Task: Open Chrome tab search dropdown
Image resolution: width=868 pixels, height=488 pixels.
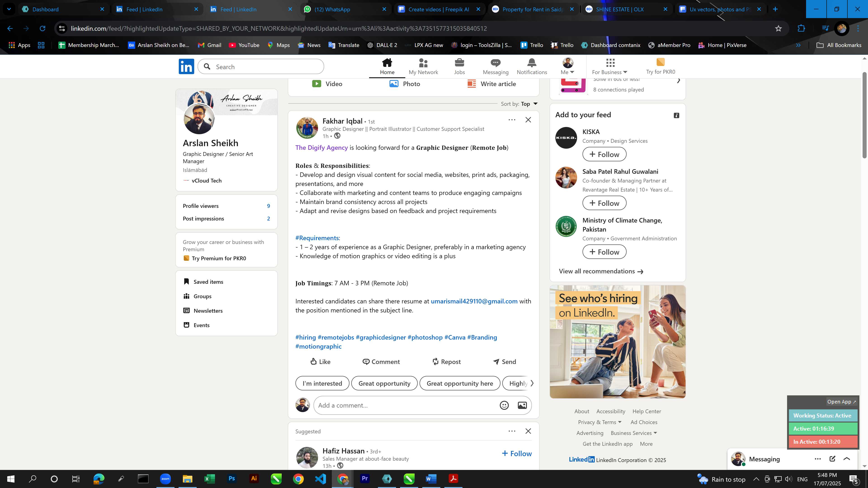Action: tap(9, 9)
